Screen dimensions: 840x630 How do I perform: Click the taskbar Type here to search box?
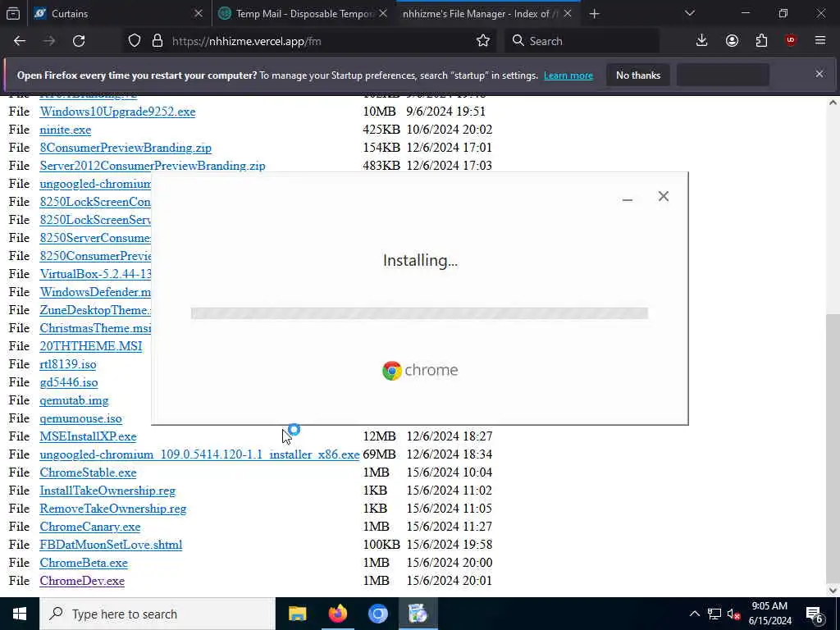(157, 614)
